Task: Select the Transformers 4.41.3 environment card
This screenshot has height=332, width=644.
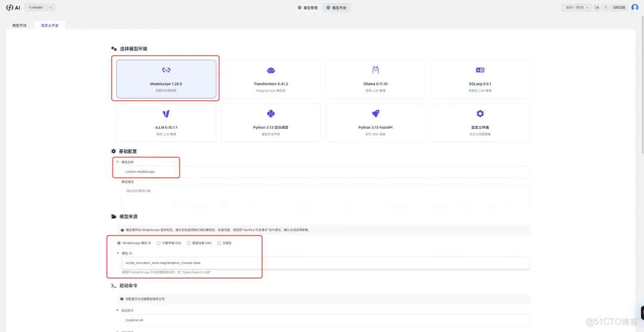Action: point(271,79)
